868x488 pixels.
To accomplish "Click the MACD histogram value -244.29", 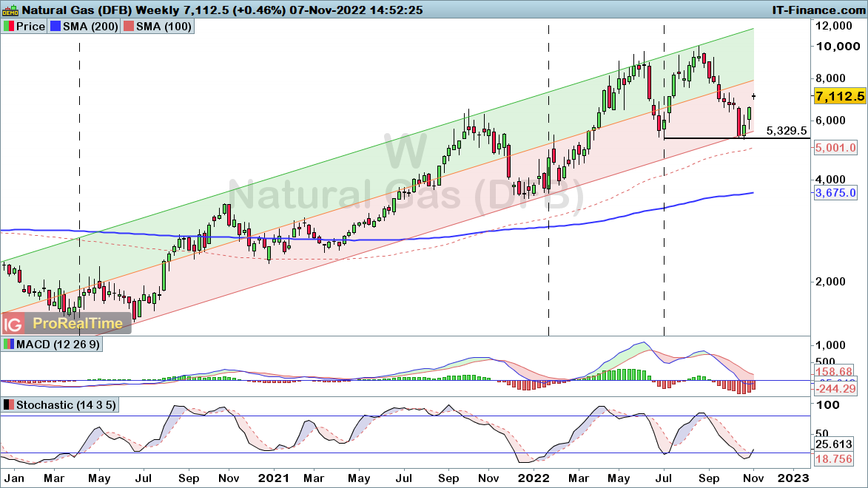I will tap(835, 389).
